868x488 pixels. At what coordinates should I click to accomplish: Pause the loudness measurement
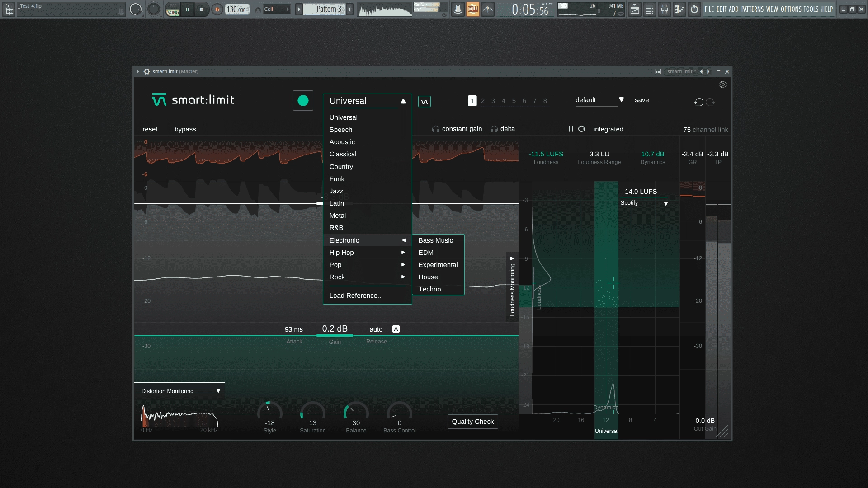pos(571,129)
